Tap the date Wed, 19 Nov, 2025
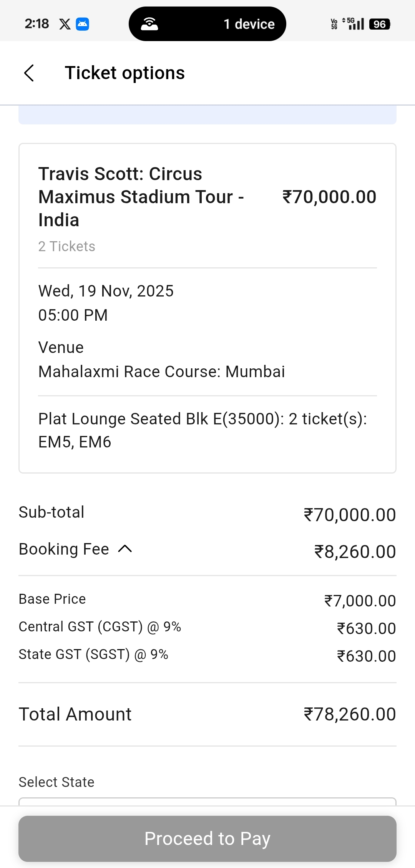Viewport: 415px width, 868px height. 106,291
